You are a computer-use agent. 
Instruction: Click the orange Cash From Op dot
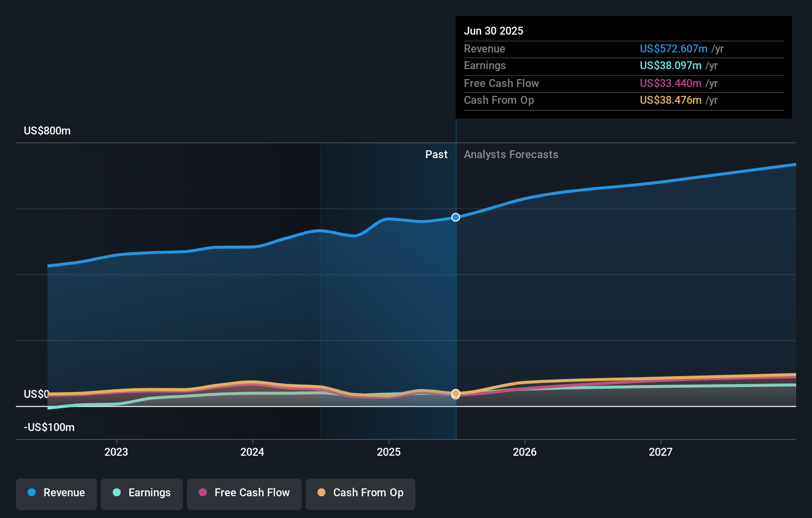[x=321, y=492]
